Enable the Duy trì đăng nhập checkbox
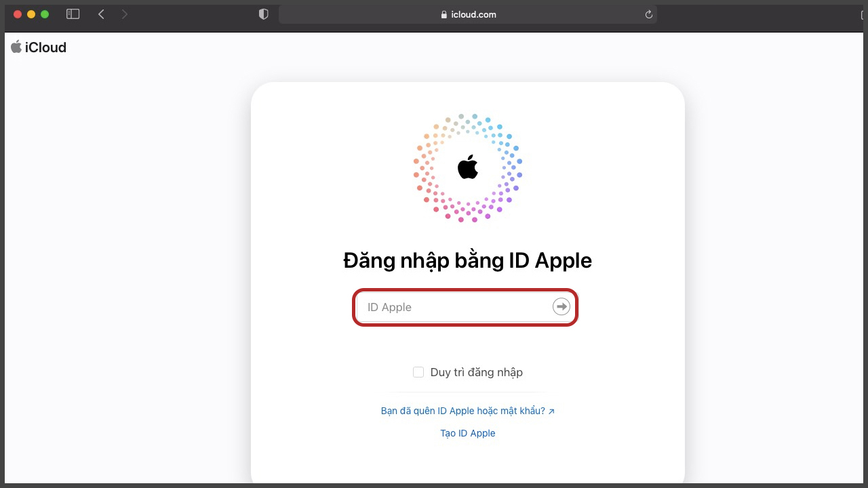 (x=418, y=371)
